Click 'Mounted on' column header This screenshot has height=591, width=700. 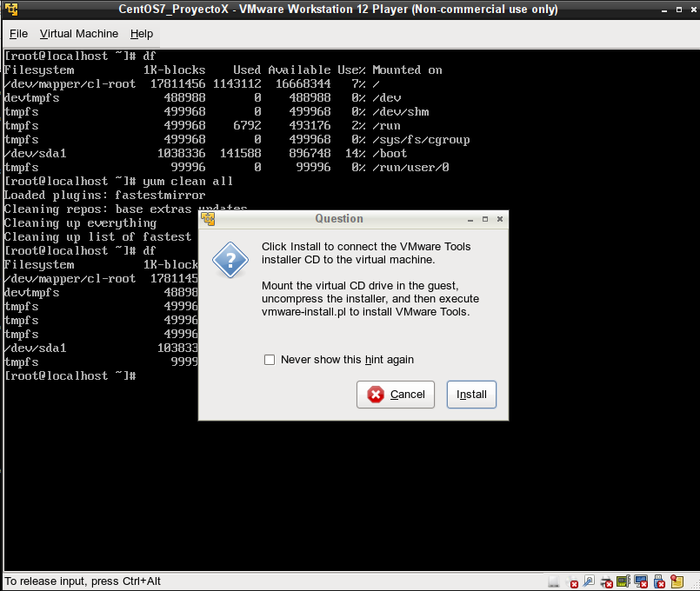point(407,70)
